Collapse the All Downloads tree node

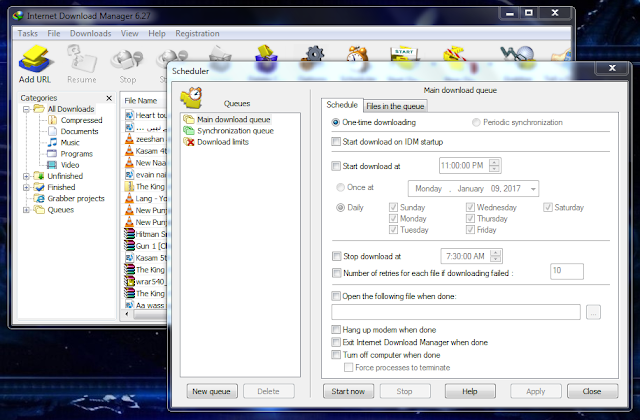[x=27, y=109]
